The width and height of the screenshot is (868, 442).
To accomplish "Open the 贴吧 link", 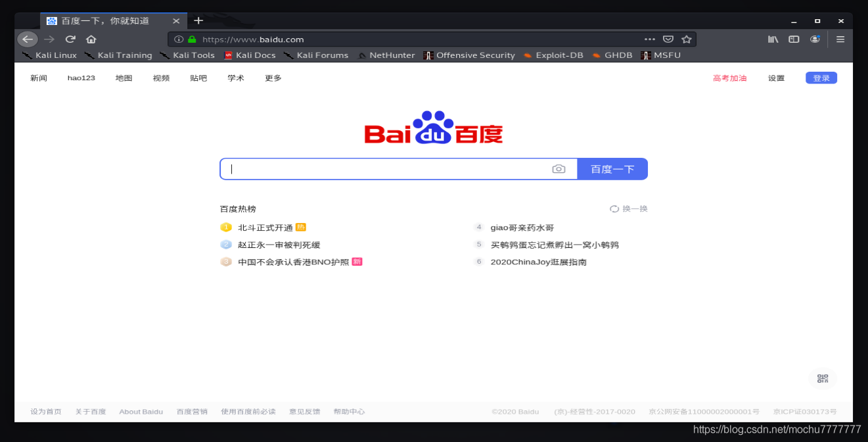I will [x=198, y=78].
